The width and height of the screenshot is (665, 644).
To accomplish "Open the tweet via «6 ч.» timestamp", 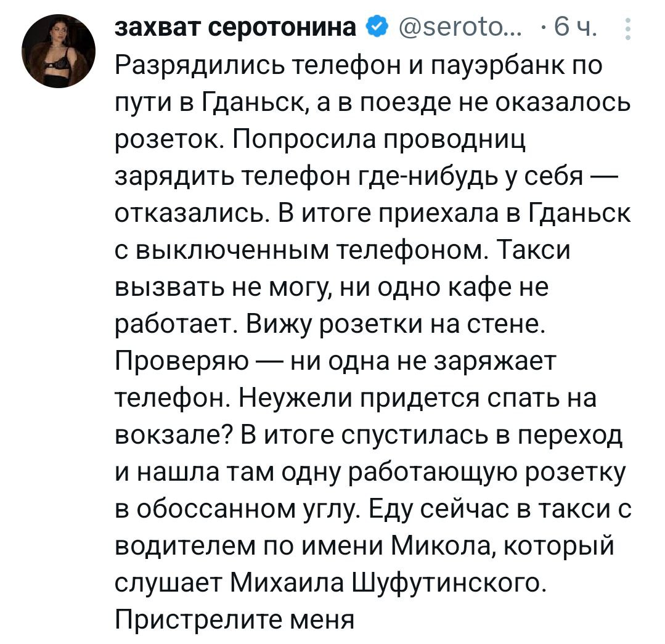I will [x=573, y=28].
